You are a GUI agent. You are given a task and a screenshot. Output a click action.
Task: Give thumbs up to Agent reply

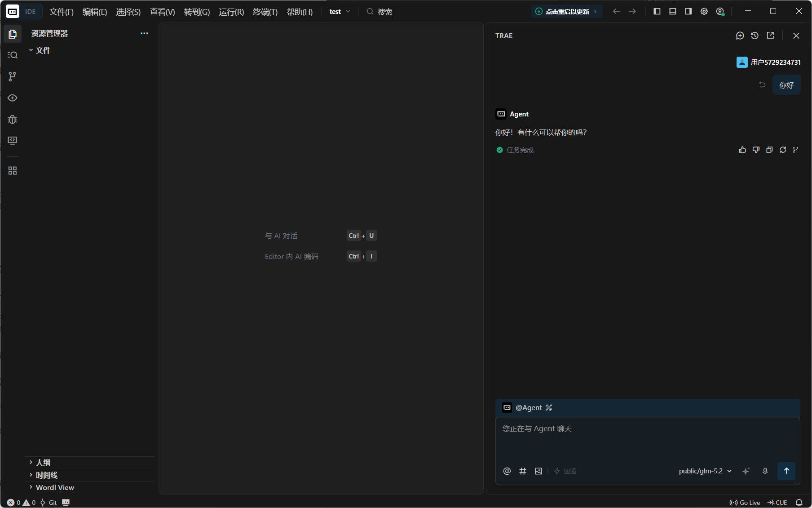click(742, 150)
